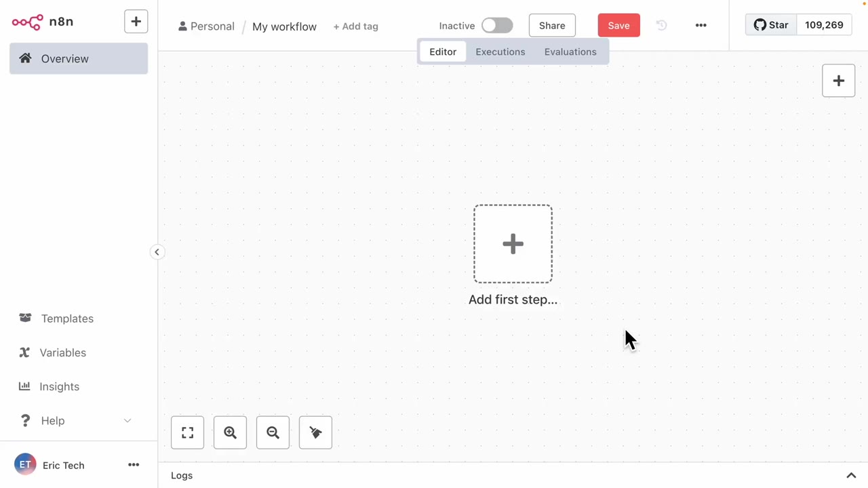The image size is (868, 488).
Task: Open the workflow history icon
Action: (x=662, y=26)
